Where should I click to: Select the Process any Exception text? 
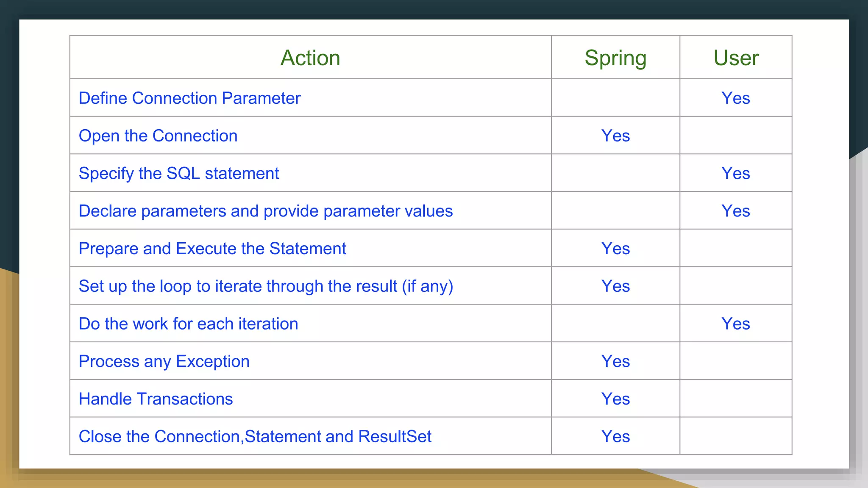164,361
